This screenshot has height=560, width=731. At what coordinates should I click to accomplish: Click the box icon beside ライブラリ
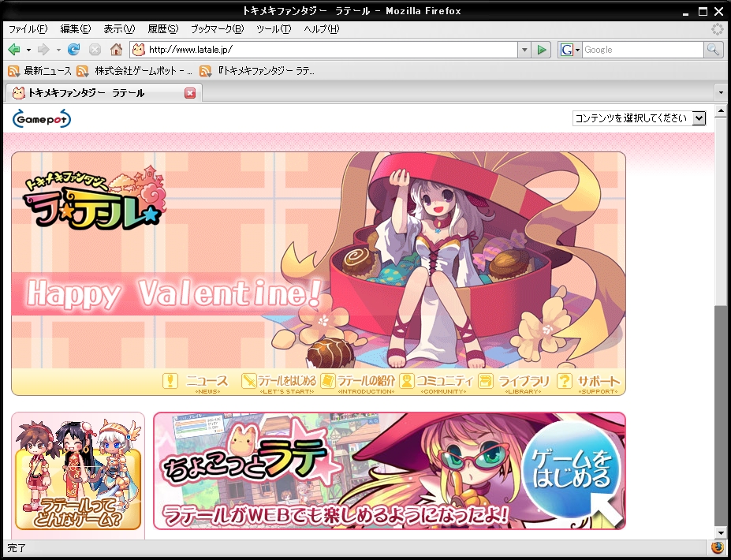(486, 381)
